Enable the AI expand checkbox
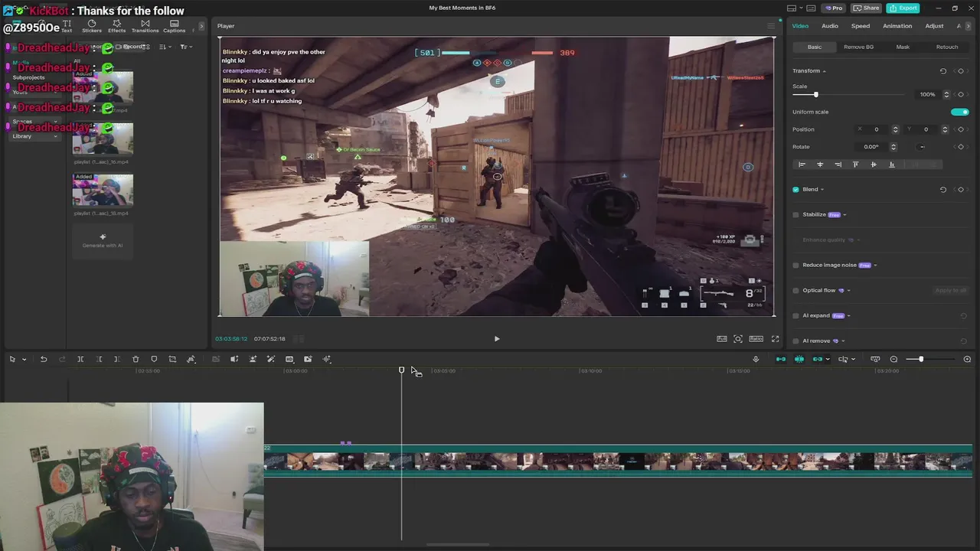This screenshot has width=980, height=551. click(x=795, y=315)
